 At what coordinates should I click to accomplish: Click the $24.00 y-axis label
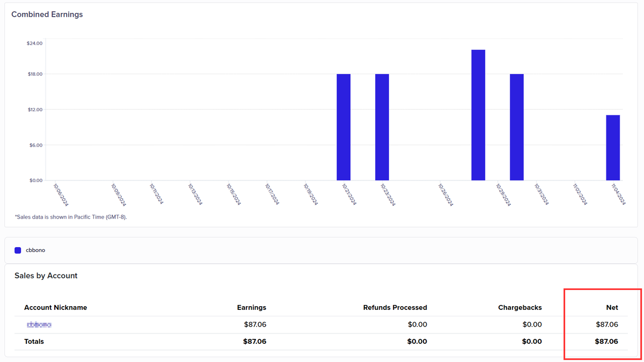click(33, 43)
